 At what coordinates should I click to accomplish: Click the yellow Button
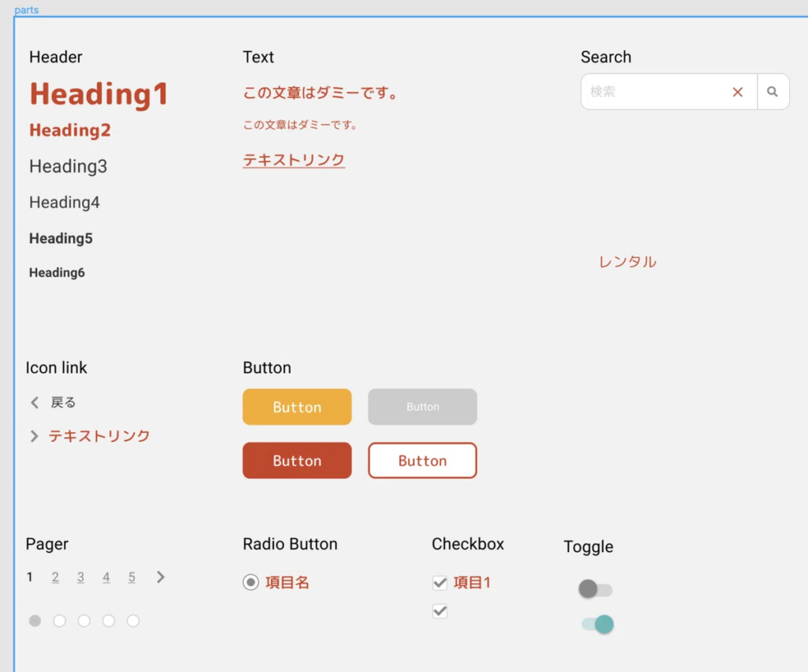coord(297,407)
